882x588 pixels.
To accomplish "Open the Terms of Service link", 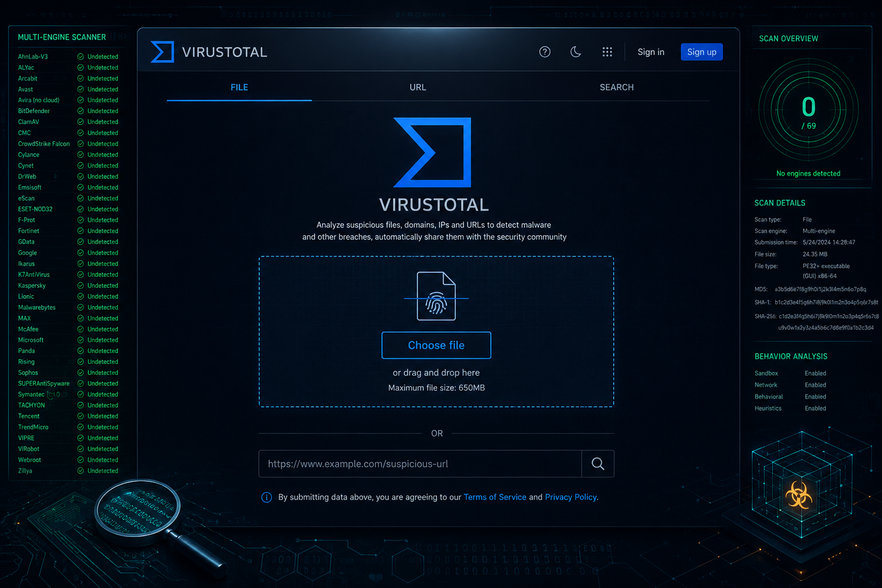I will point(495,497).
